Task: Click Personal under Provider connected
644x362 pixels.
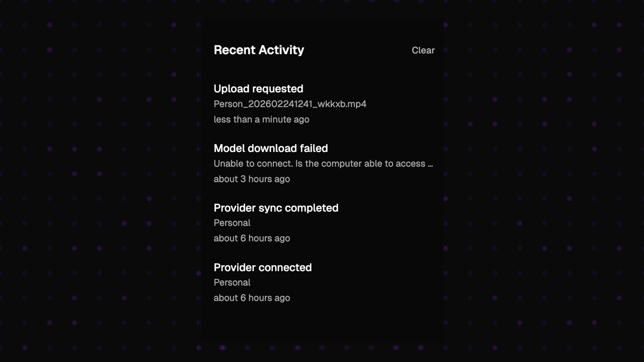Action: 232,283
